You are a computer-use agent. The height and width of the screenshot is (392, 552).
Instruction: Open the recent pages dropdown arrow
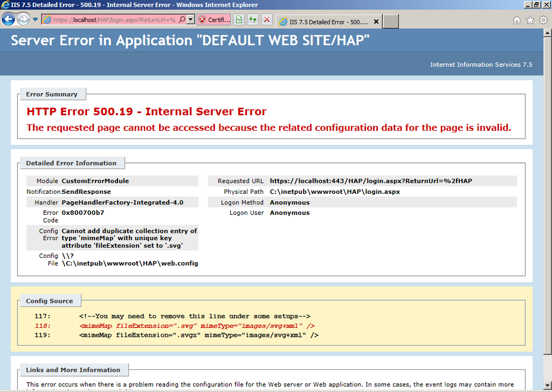(x=35, y=19)
